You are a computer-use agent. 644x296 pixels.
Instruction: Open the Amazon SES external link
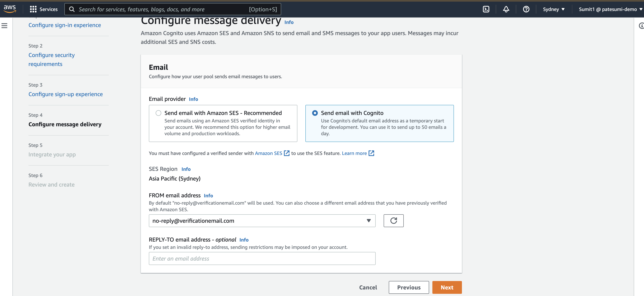272,153
